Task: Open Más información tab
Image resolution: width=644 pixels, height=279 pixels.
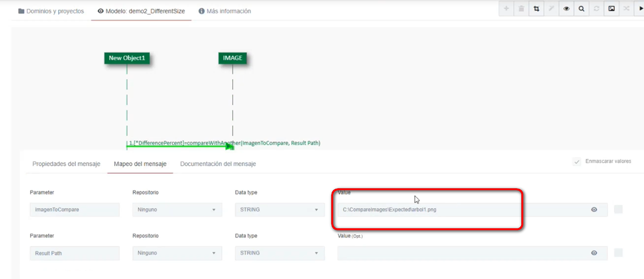Action: [x=225, y=11]
